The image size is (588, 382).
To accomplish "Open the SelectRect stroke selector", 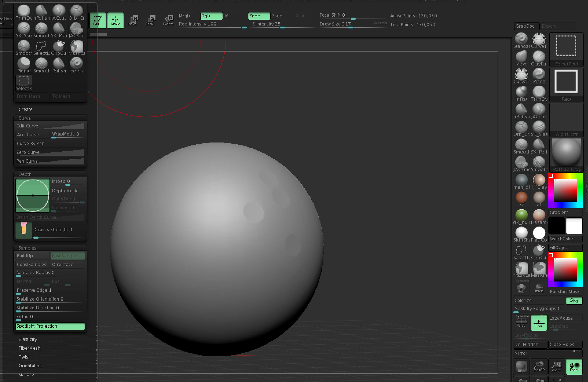I will 566,49.
